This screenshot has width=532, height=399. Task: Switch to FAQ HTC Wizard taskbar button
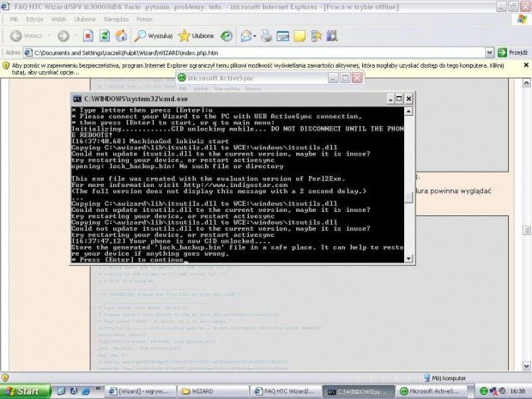(x=286, y=391)
